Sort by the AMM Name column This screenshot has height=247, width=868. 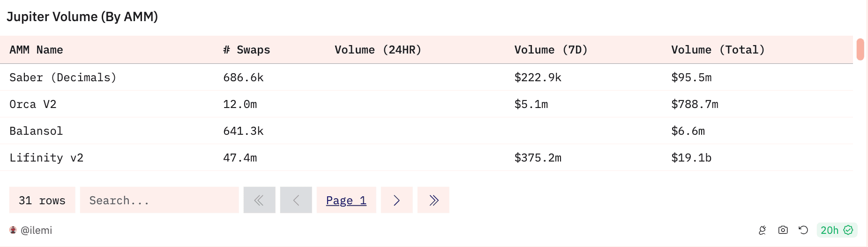click(x=36, y=50)
